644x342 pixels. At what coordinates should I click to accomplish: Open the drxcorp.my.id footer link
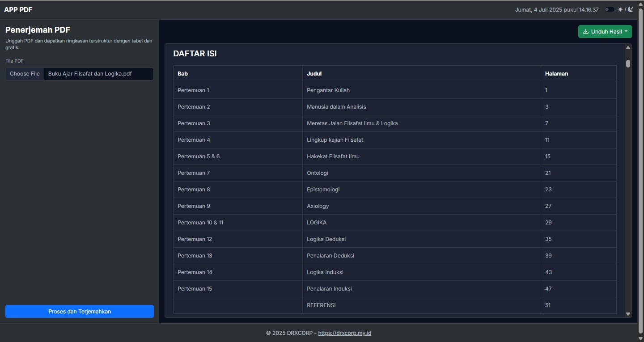pyautogui.click(x=345, y=333)
